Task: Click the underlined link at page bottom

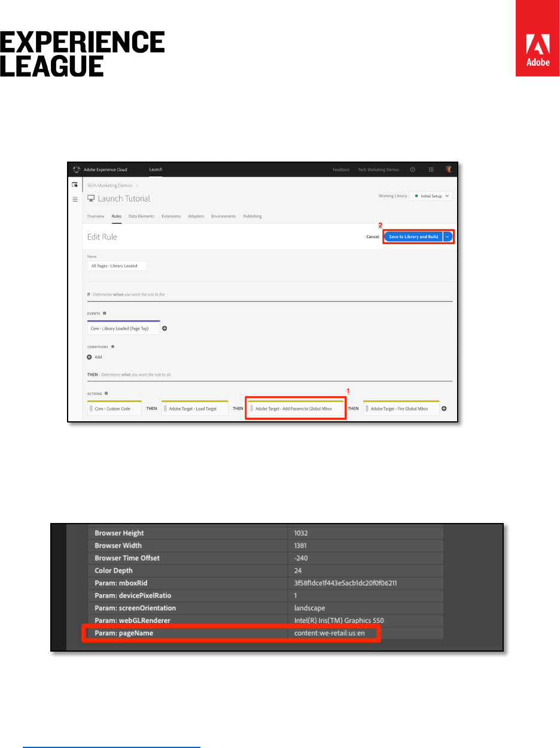Action: (111, 747)
